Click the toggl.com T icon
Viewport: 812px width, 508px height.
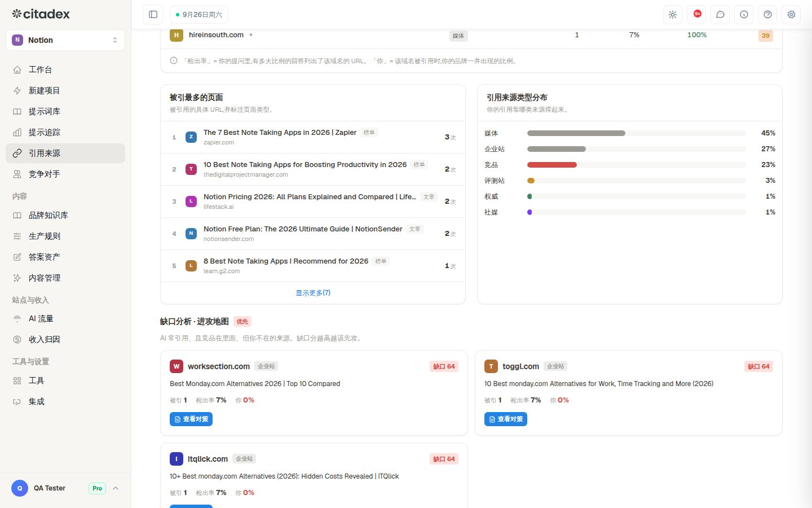[x=491, y=366]
